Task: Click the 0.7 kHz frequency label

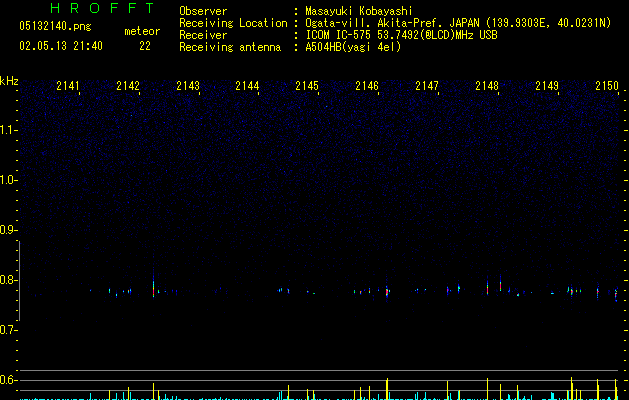Action: coord(9,330)
